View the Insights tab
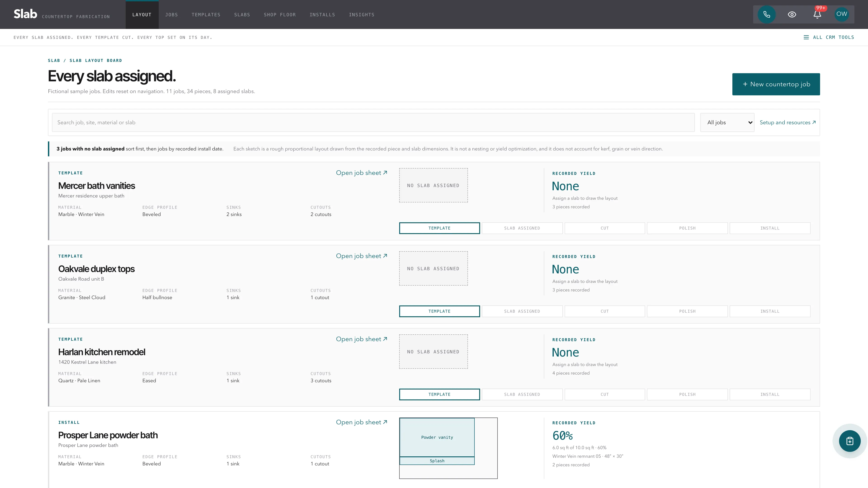The image size is (868, 488). (362, 15)
